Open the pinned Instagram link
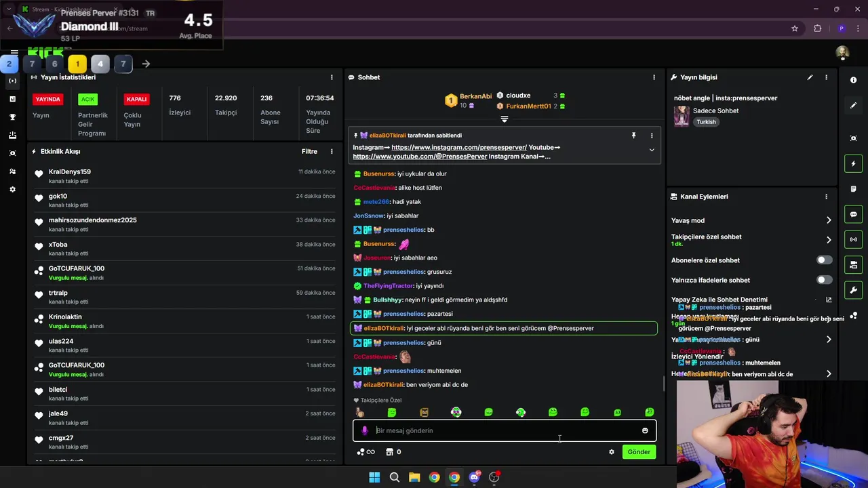The height and width of the screenshot is (488, 868). point(459,147)
